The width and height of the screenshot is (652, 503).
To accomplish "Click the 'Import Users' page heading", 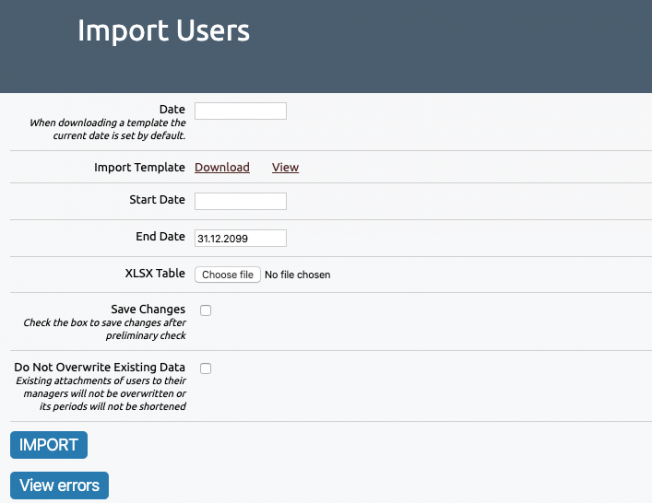I will click(x=163, y=31).
